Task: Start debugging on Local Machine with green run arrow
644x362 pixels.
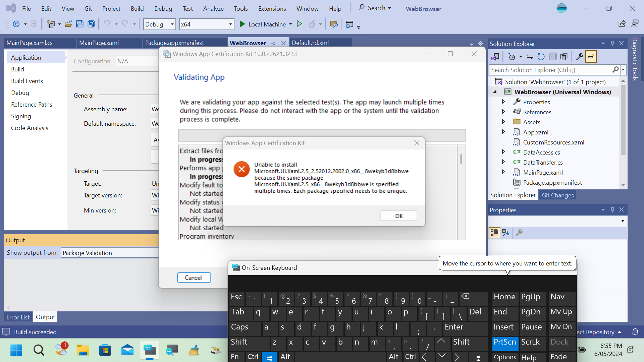Action: pyautogui.click(x=242, y=24)
